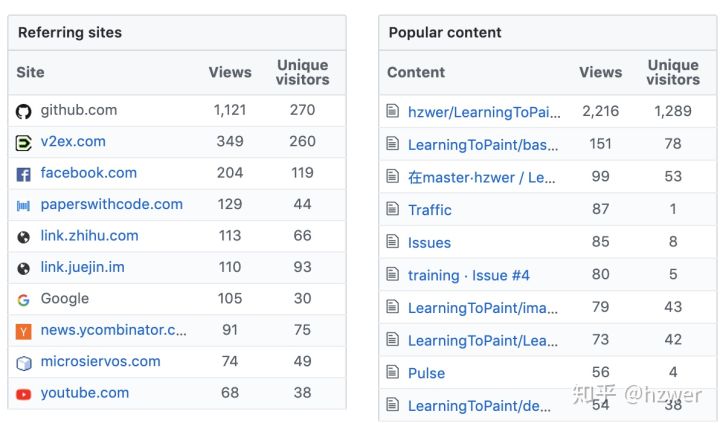Open the github.com referrer link

tap(79, 110)
